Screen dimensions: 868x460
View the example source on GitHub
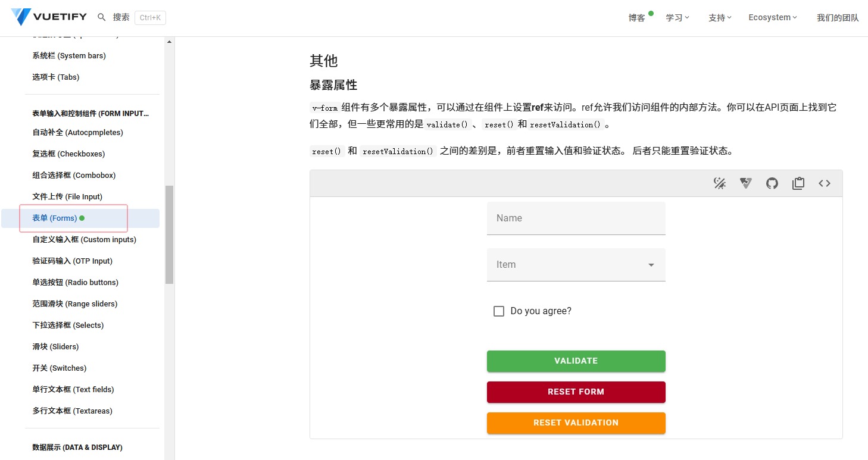pos(772,183)
